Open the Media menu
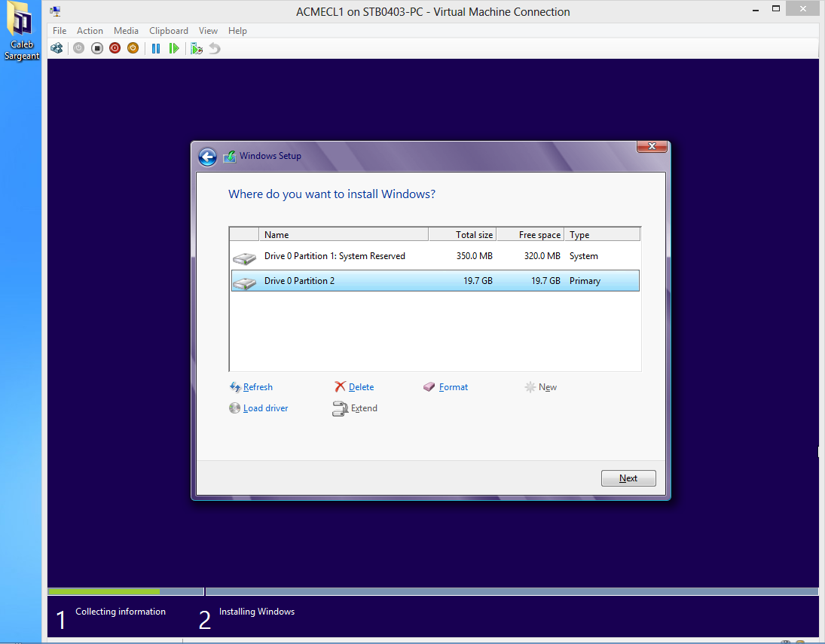The height and width of the screenshot is (644, 825). (127, 31)
